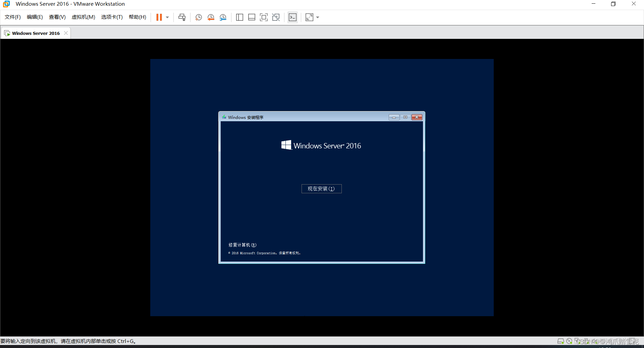Viewport: 644px width, 348px height.
Task: Enter full screen mode via toolbar icon
Action: (x=264, y=17)
